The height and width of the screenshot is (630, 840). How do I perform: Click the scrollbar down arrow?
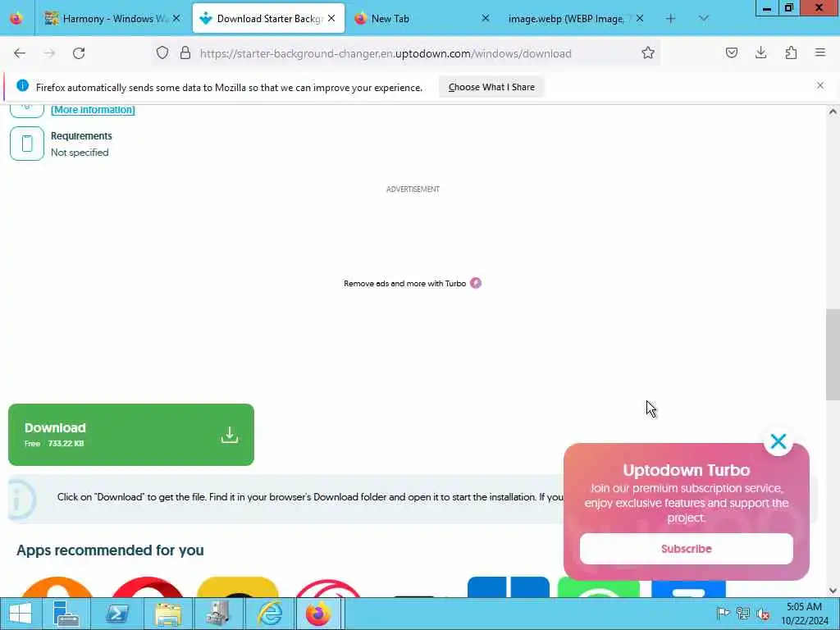click(x=833, y=591)
